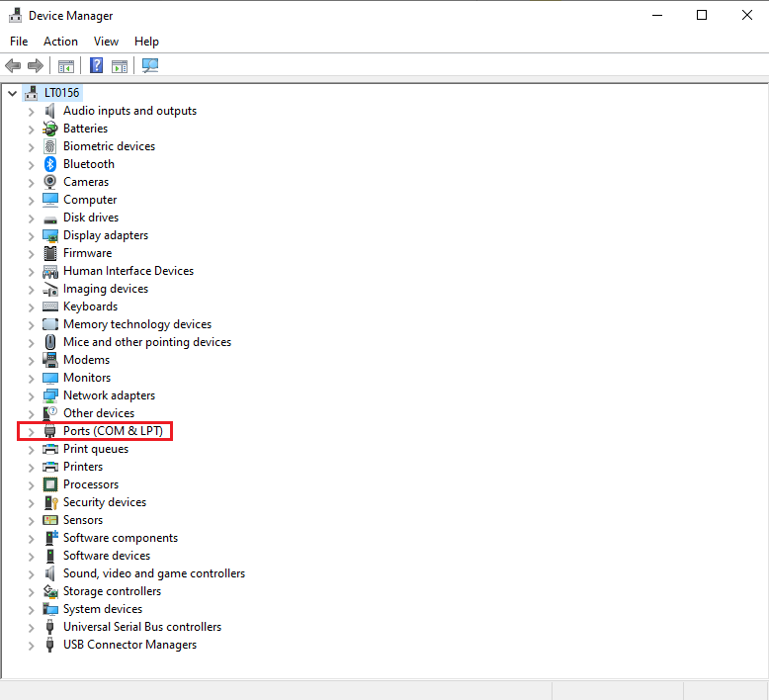Click the Audio inputs and outputs speaker icon
769x700 pixels.
click(x=50, y=111)
